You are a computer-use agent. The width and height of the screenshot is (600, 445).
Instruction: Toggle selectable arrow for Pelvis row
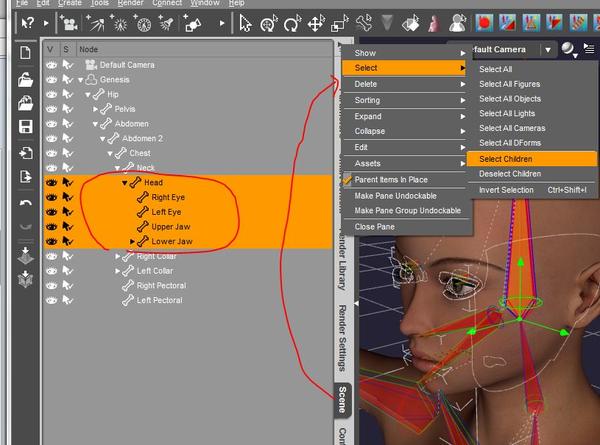point(68,109)
